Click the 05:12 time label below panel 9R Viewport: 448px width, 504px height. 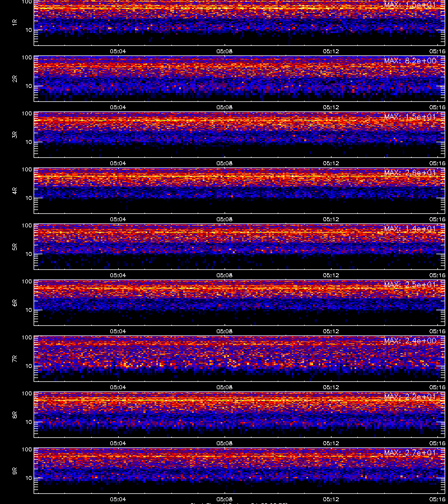pyautogui.click(x=331, y=499)
